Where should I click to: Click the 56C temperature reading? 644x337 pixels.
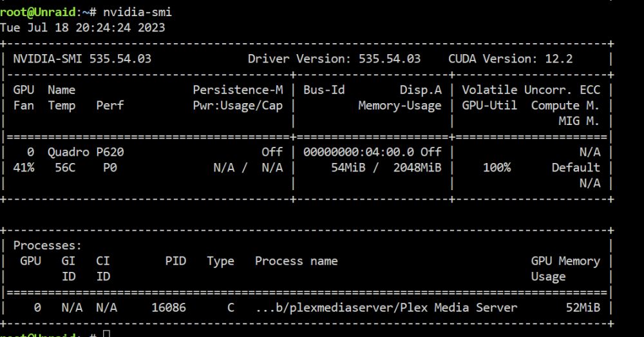point(65,168)
